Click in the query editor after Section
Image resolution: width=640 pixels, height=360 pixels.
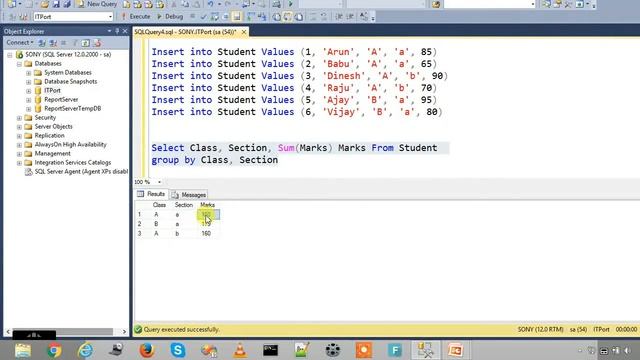tap(279, 160)
